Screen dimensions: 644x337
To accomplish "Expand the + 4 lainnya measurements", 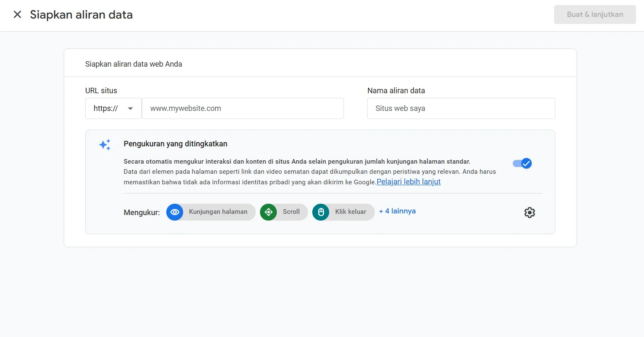I will click(397, 211).
